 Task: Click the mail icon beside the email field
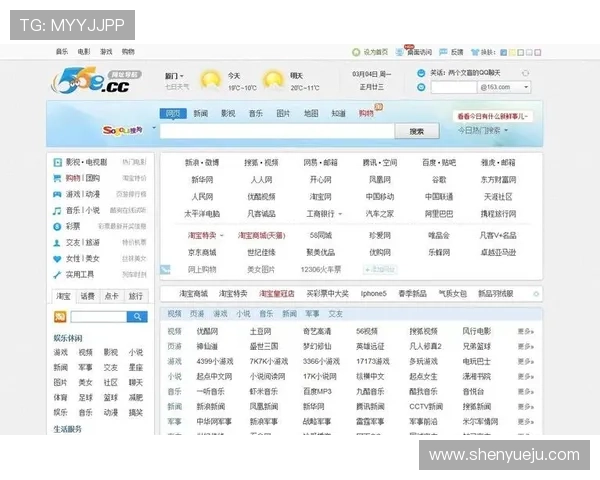point(421,87)
